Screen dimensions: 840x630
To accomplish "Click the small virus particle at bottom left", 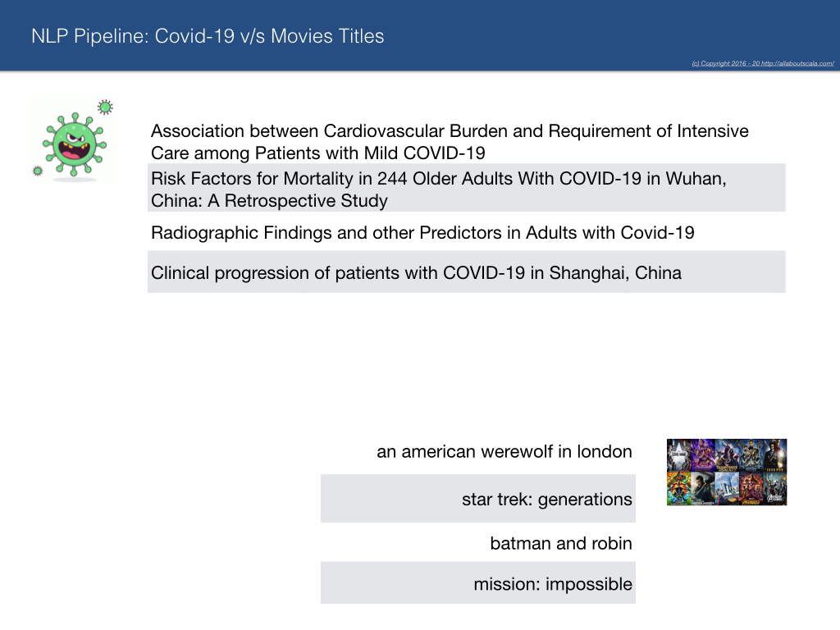I will (x=38, y=171).
